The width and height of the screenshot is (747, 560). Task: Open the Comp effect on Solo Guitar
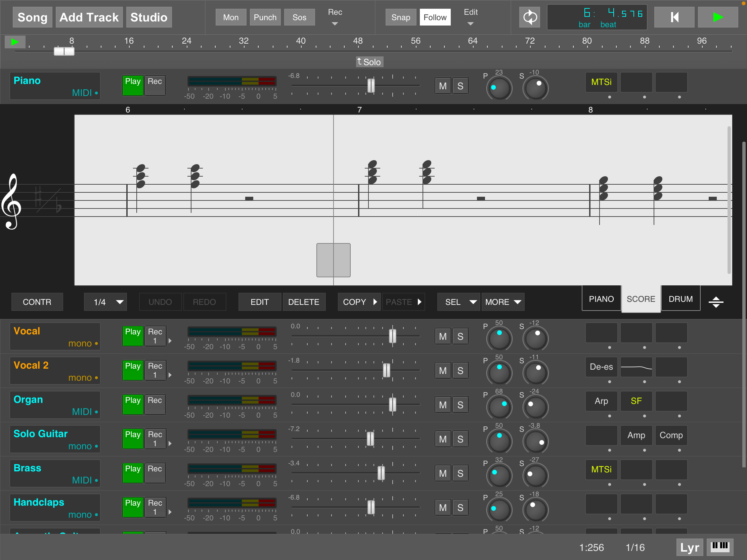[671, 435]
